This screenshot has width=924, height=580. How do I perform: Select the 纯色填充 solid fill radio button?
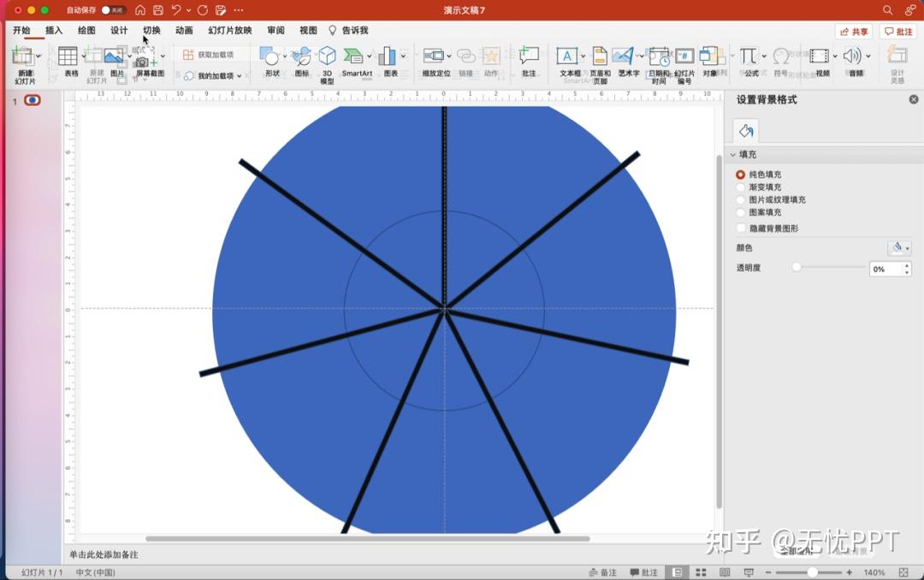coord(740,175)
